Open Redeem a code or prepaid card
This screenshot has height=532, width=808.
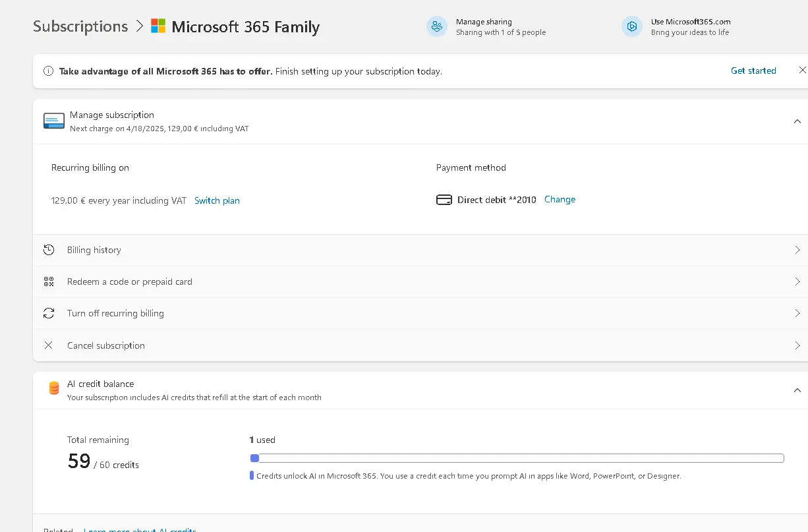coord(420,281)
